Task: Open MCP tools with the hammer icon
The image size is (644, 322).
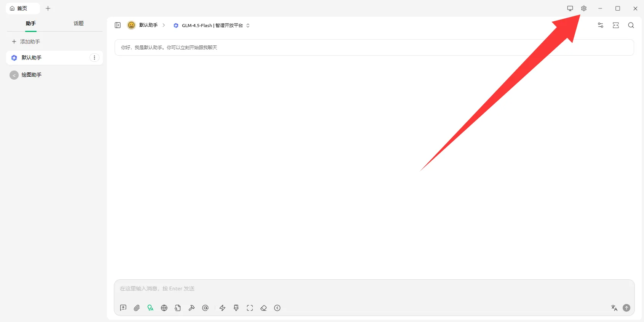Action: coord(192,308)
